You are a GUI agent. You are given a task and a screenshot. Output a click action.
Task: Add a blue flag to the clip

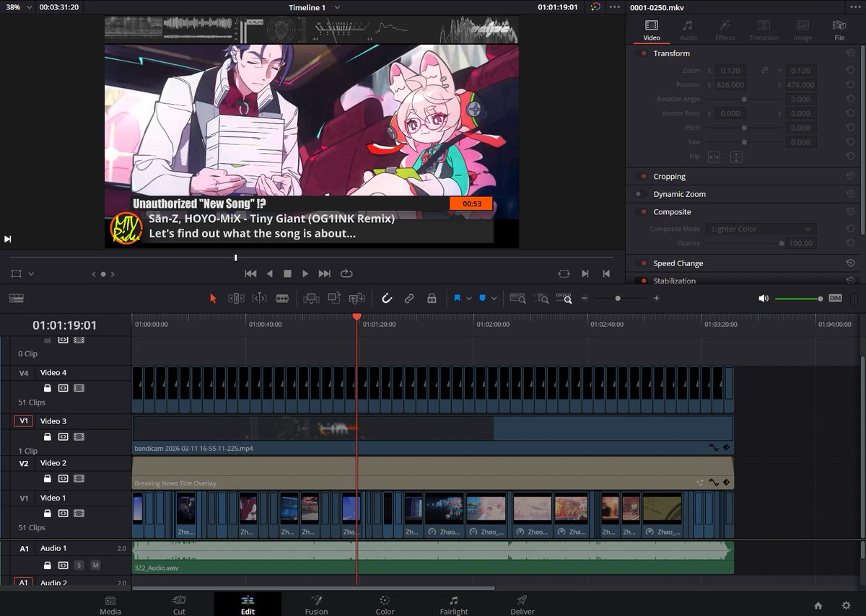(458, 298)
